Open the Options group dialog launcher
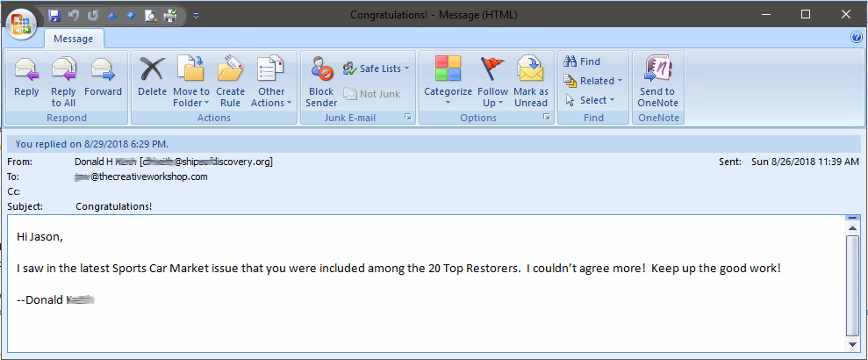The image size is (868, 360). coord(546,118)
